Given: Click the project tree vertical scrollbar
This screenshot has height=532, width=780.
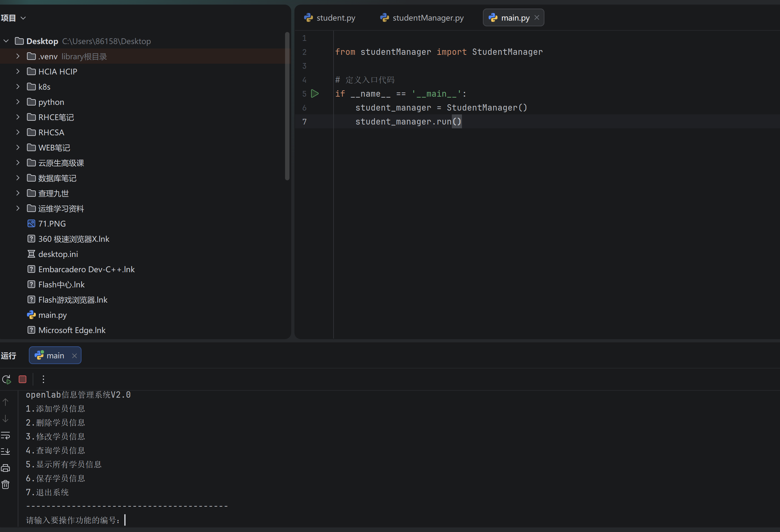Looking at the screenshot, I should tap(287, 106).
